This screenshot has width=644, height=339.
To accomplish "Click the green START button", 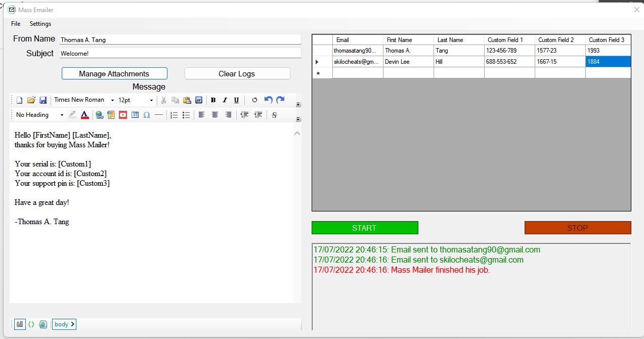I will (365, 228).
